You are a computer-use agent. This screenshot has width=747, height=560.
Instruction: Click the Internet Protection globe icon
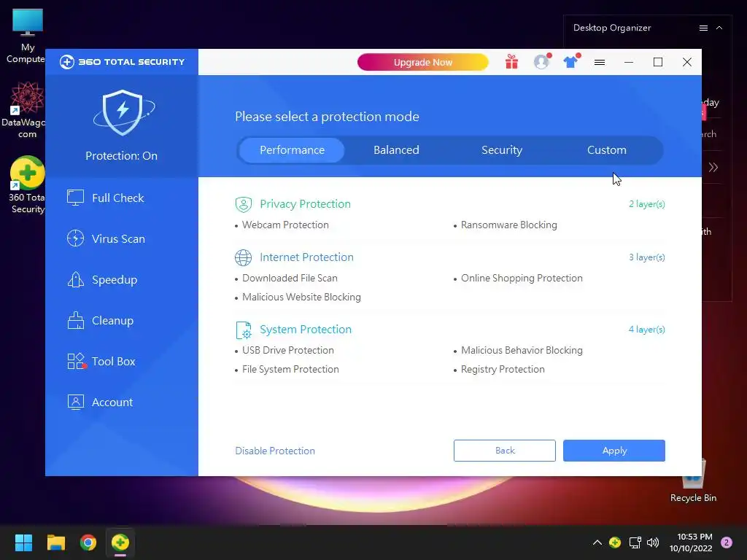[x=244, y=257]
